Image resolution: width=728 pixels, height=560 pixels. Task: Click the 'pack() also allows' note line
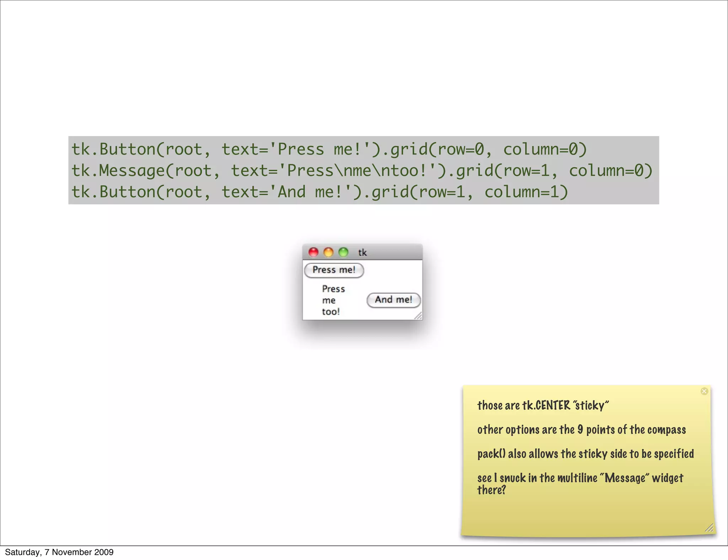tap(585, 454)
